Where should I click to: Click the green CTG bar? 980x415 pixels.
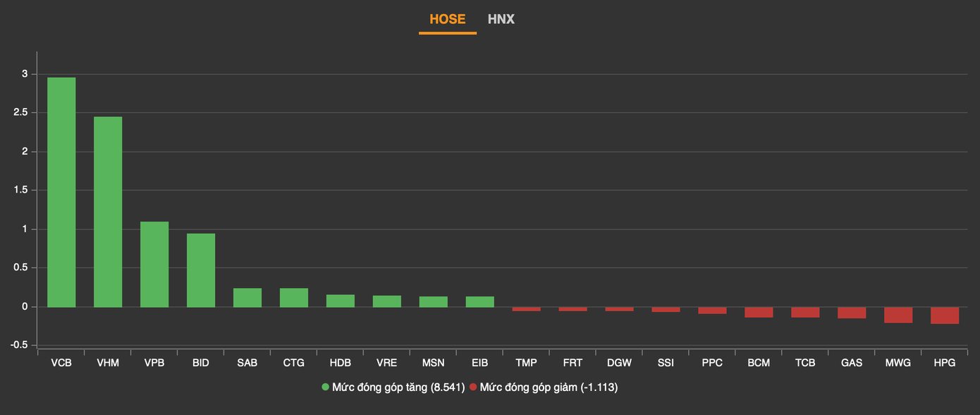294,298
